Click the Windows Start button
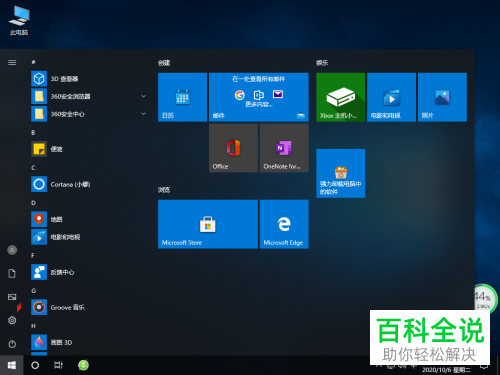The height and width of the screenshot is (375, 500). coord(12,365)
